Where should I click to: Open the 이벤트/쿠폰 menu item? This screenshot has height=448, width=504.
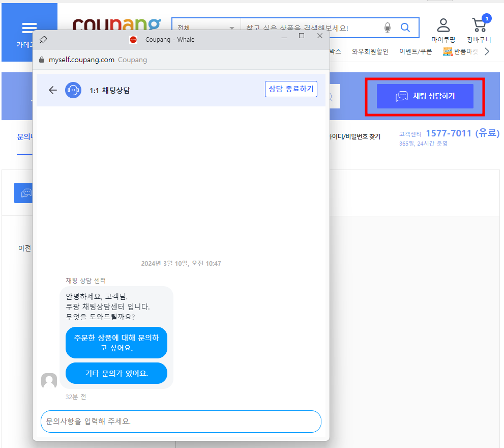(x=416, y=51)
